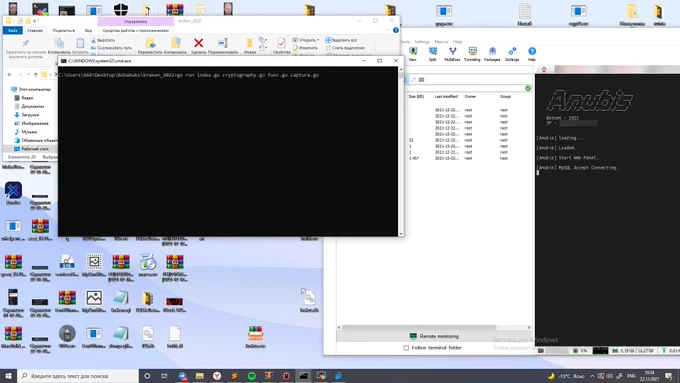Switch to the Вид ribbon tab
This screenshot has width=680, height=383.
pos(88,30)
